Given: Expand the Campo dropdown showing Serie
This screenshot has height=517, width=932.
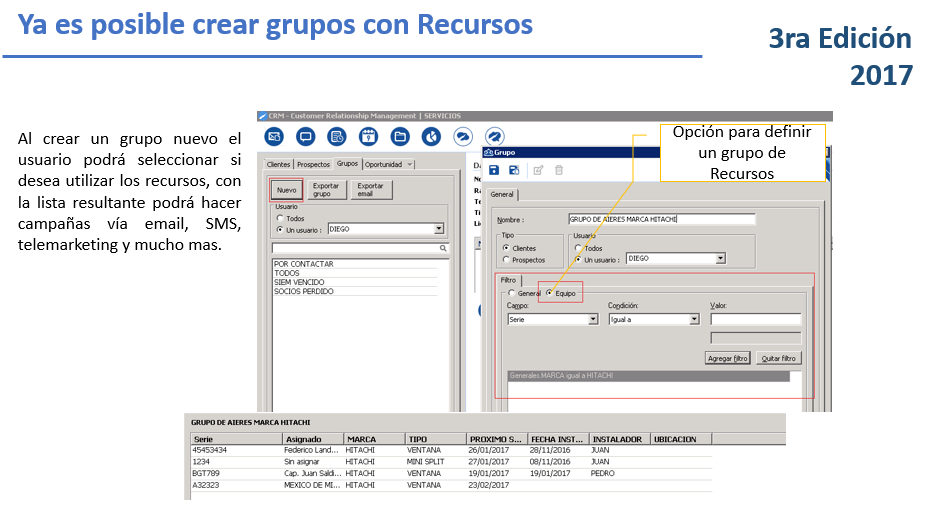Looking at the screenshot, I should click(x=593, y=320).
